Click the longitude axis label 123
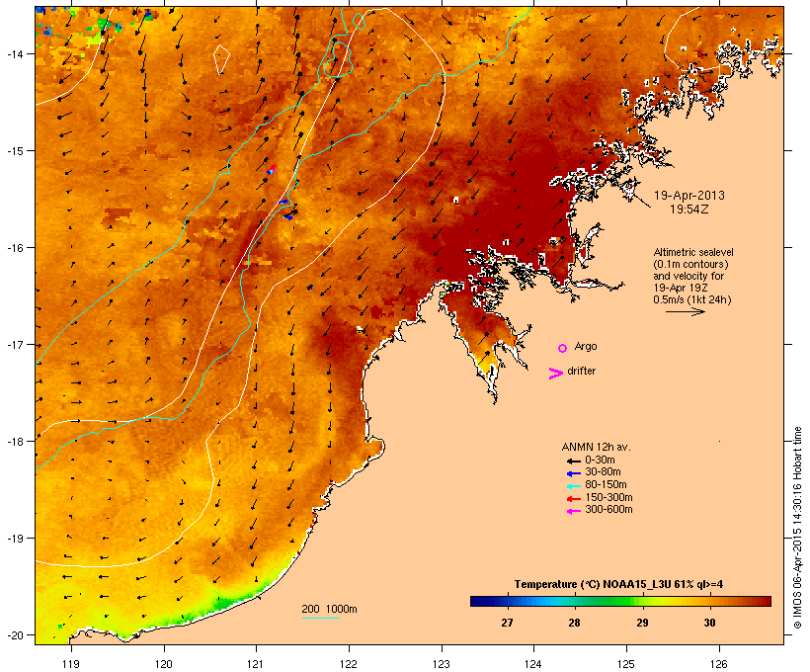Screen dimensions: 810x672 click(x=442, y=664)
